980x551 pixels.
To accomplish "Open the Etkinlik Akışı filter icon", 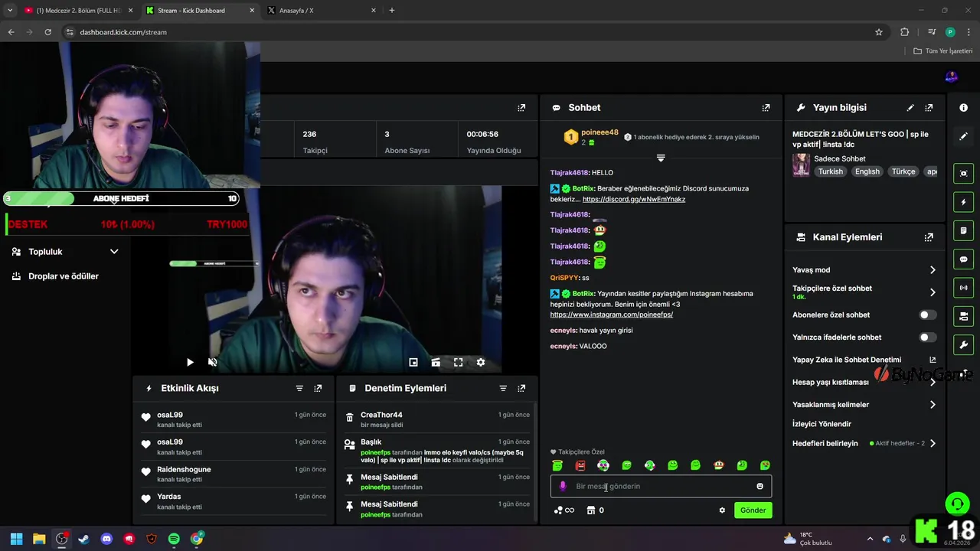I will coord(299,388).
